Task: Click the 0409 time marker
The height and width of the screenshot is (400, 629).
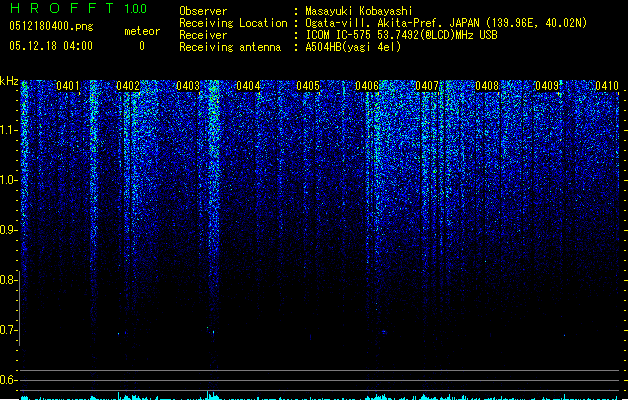Action: pos(547,85)
